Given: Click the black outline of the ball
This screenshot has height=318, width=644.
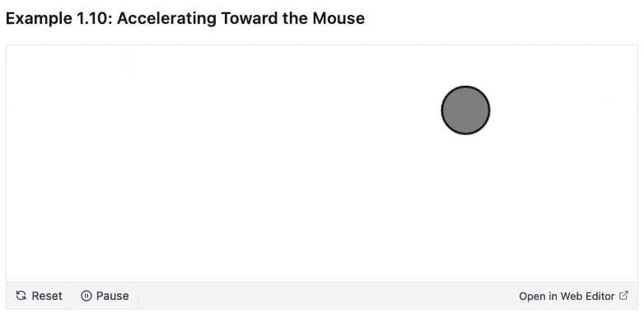Looking at the screenshot, I should pos(442,110).
